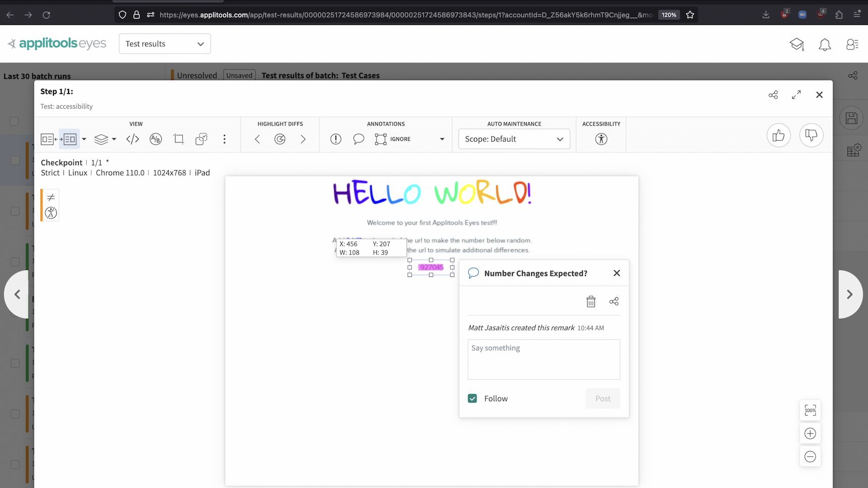Share the remark via its share icon
This screenshot has height=488, width=868.
614,301
